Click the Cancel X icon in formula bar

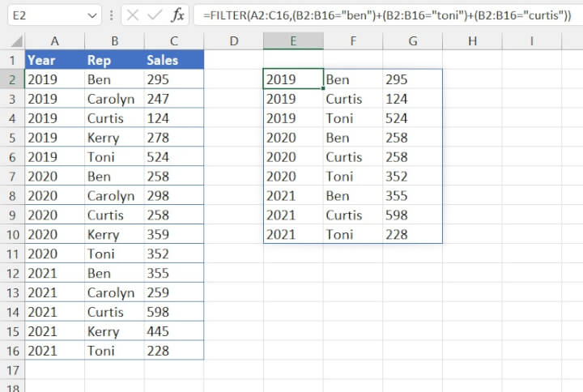pyautogui.click(x=133, y=15)
